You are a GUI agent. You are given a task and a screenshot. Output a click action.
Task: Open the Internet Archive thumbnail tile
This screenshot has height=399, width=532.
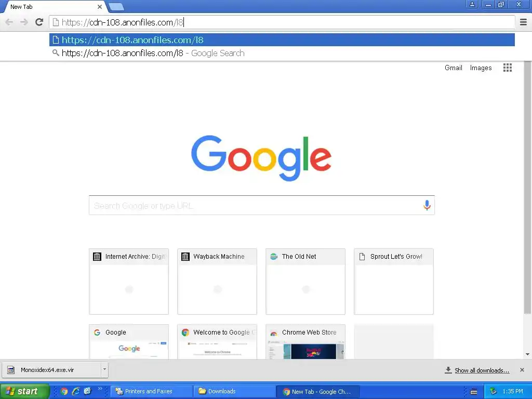[x=129, y=282]
